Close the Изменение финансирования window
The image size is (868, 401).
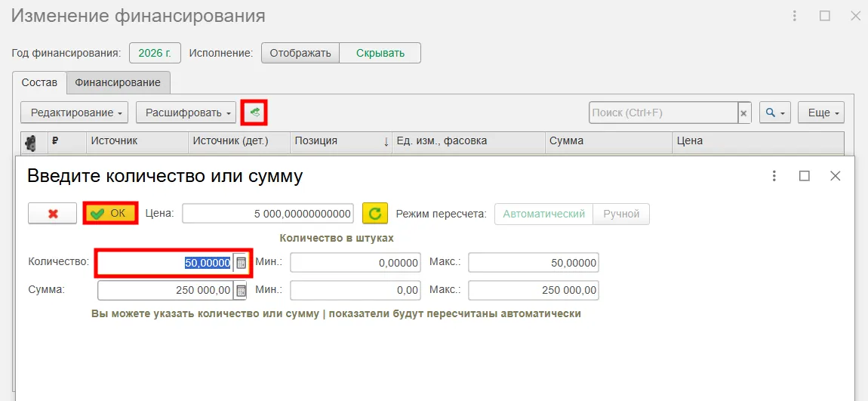point(855,16)
